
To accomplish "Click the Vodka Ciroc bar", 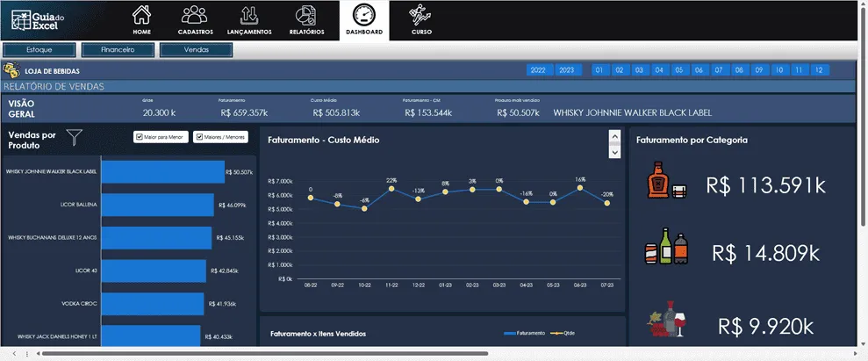I will tap(152, 304).
